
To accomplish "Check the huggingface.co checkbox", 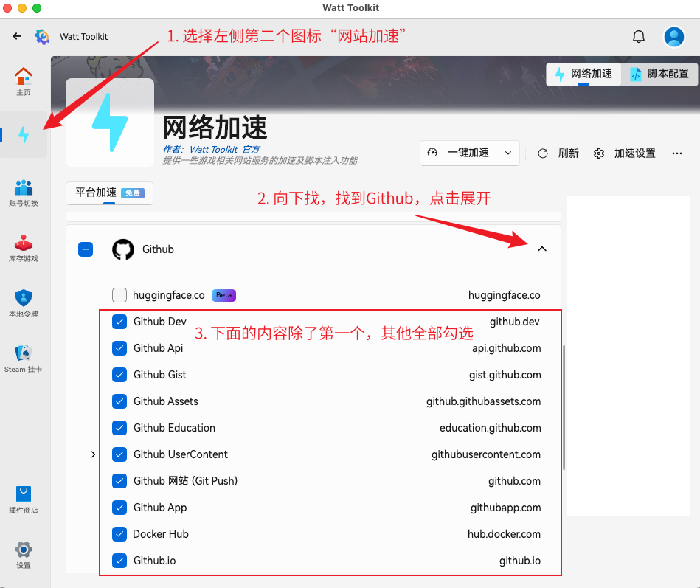I will 119,295.
